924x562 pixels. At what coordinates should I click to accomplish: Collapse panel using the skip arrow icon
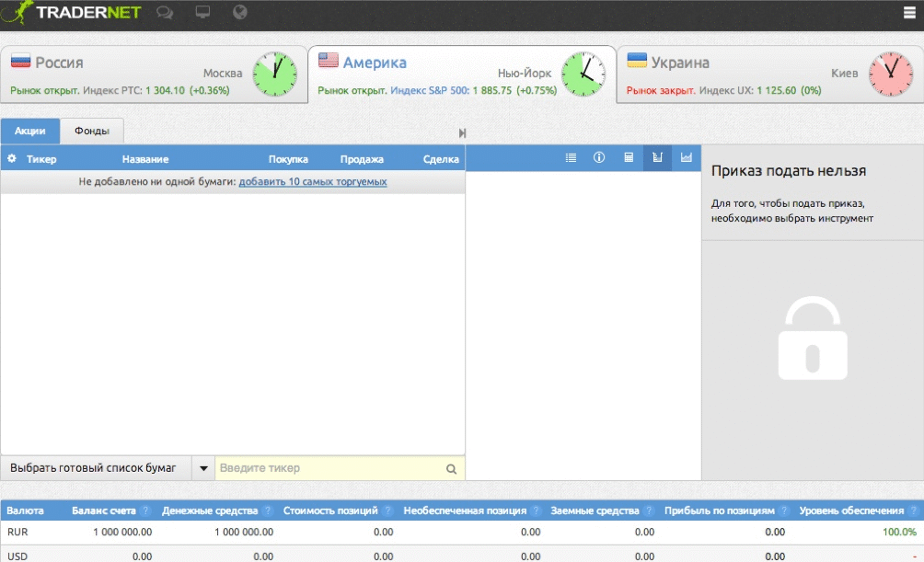pyautogui.click(x=462, y=133)
